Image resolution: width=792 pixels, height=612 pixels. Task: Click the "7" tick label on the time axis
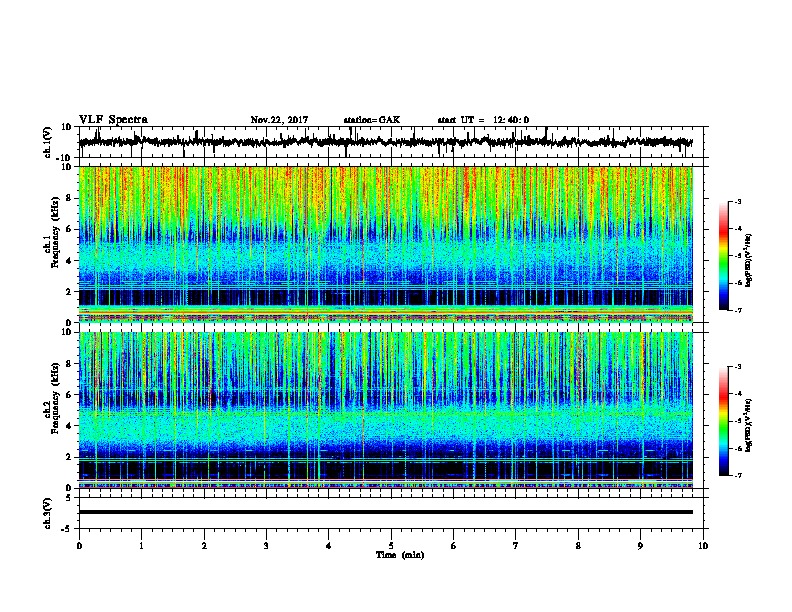(516, 546)
